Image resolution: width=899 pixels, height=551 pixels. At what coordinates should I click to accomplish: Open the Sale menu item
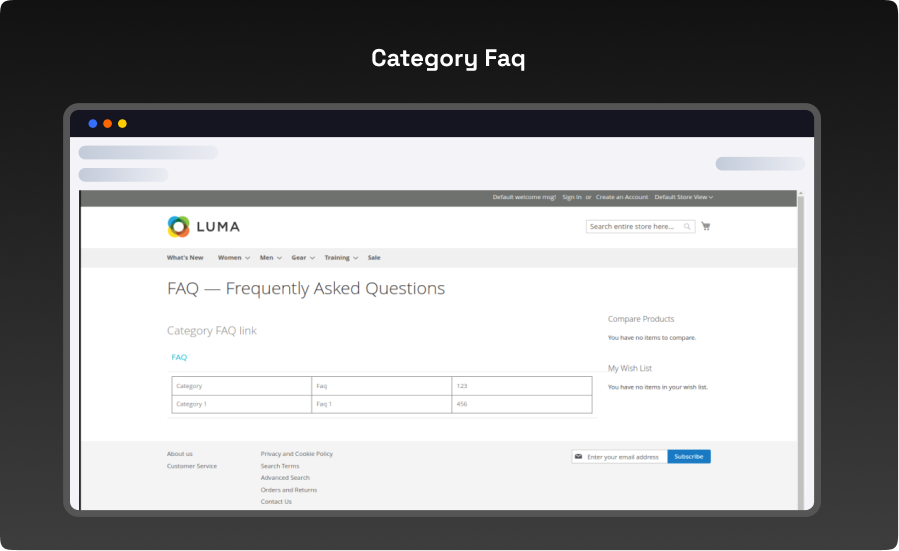tap(374, 258)
